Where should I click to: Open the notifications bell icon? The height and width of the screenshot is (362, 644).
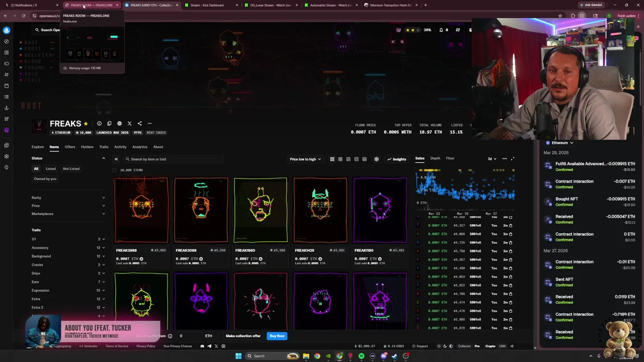pos(441,30)
